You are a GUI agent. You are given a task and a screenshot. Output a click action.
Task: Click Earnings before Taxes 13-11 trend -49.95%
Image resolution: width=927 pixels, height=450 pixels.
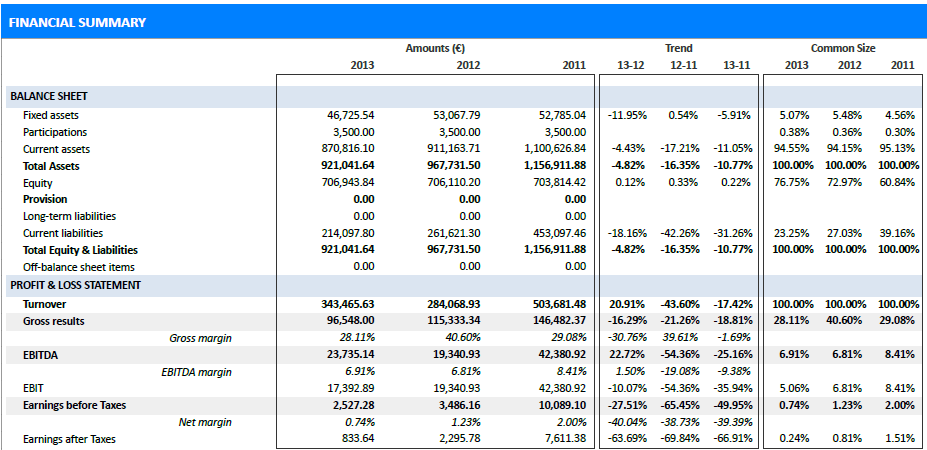734,405
